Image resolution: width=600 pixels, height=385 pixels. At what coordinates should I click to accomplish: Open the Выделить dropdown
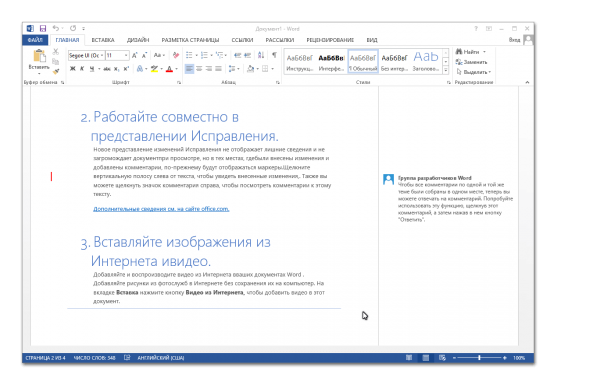(x=473, y=72)
